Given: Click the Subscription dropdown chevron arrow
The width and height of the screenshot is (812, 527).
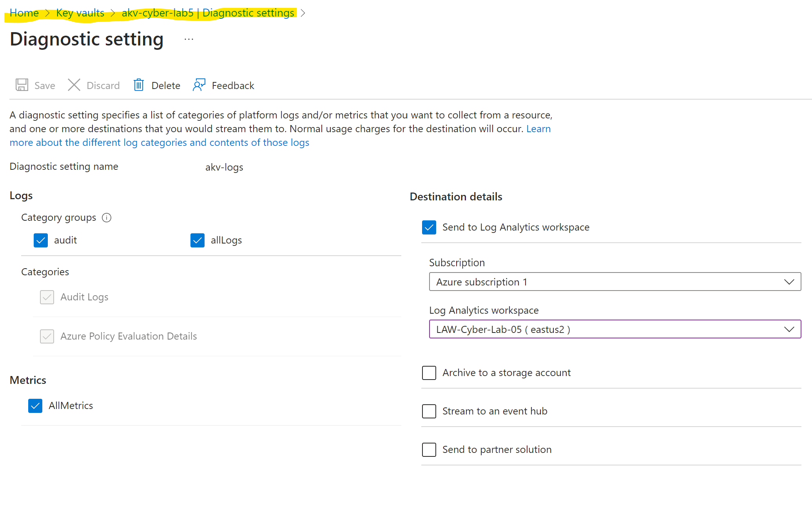Looking at the screenshot, I should click(x=789, y=282).
